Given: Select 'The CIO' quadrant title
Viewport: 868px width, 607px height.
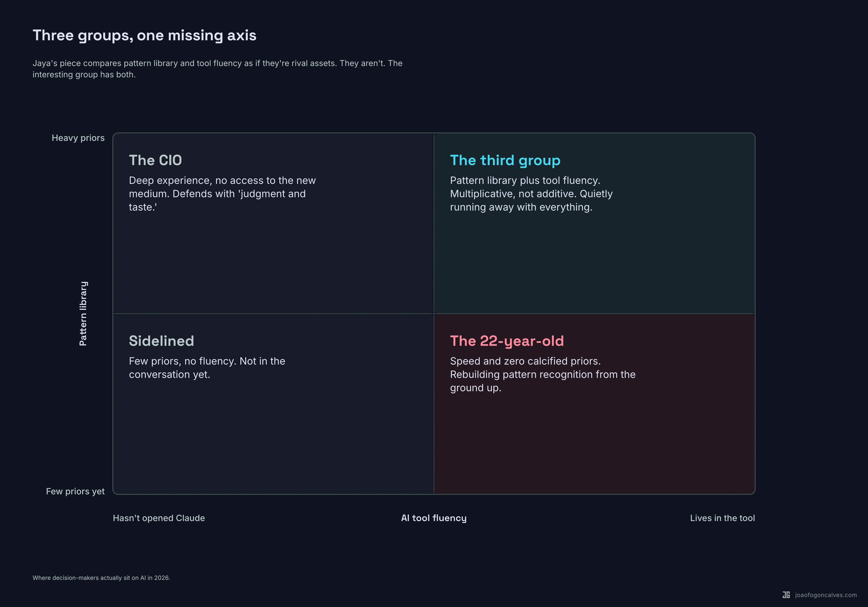Looking at the screenshot, I should coord(155,160).
